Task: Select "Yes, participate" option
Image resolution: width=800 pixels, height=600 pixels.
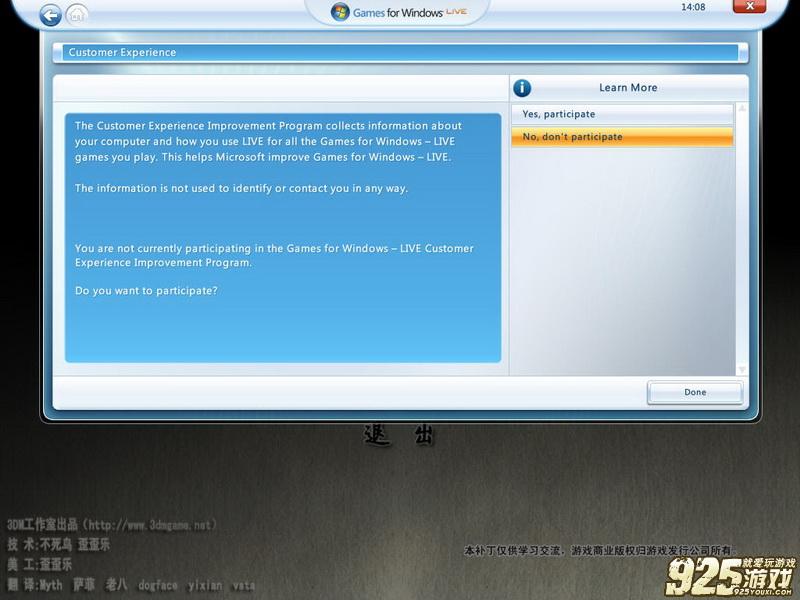Action: [x=622, y=114]
